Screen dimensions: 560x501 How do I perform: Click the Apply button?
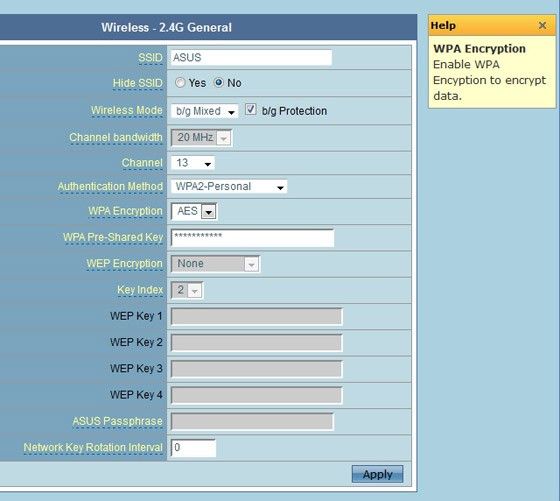[x=377, y=474]
